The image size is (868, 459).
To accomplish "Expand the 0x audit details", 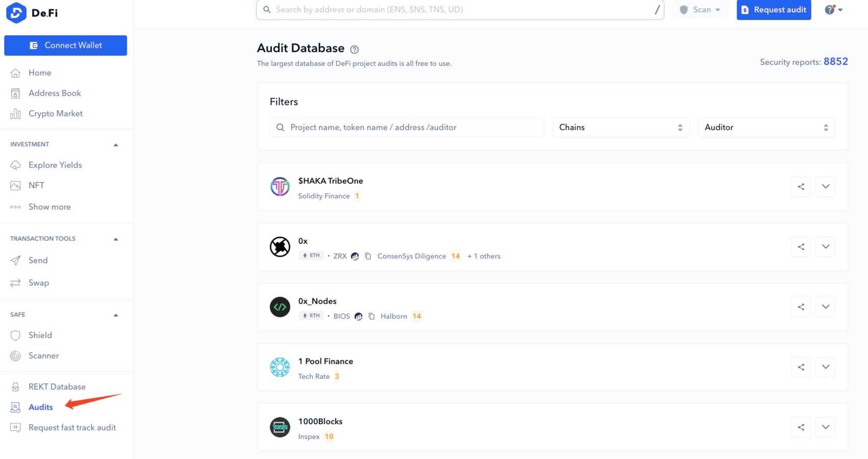I will [825, 247].
